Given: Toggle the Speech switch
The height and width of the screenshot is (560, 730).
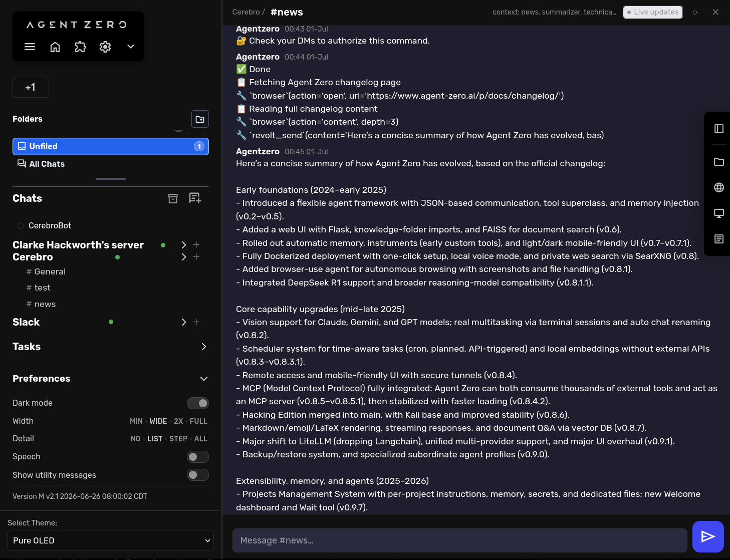Looking at the screenshot, I should click(198, 457).
